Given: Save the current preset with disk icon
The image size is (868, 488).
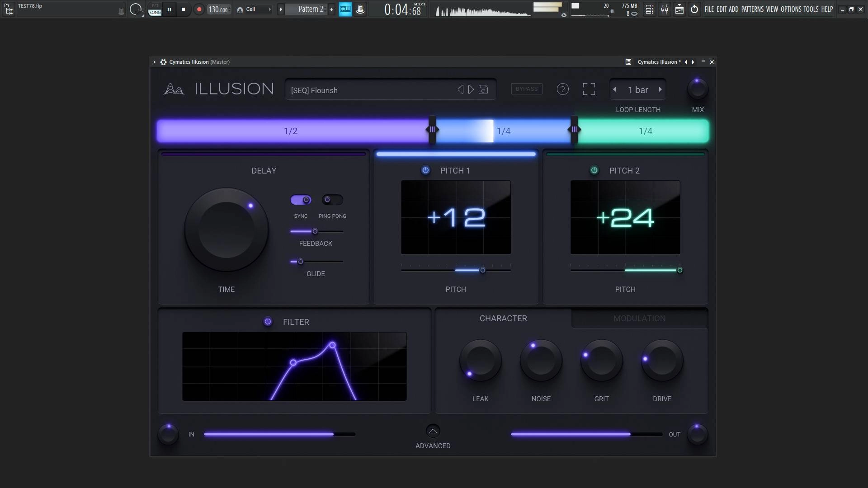Looking at the screenshot, I should coord(483,89).
